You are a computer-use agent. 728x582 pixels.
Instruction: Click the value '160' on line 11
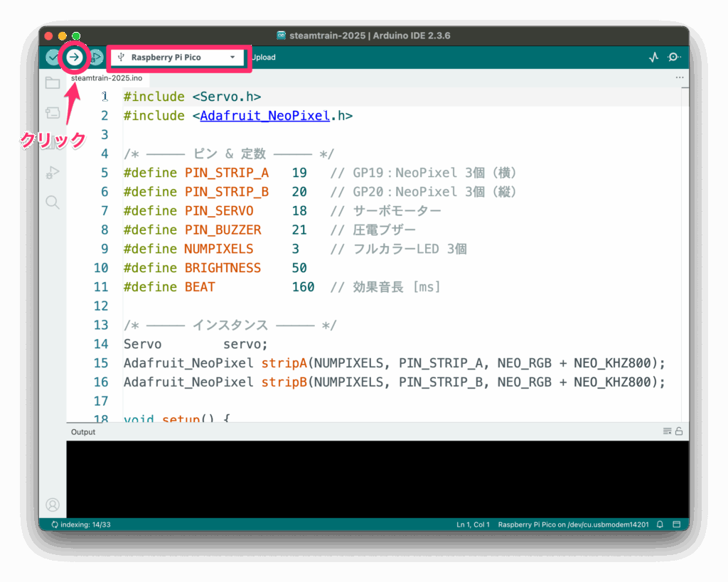pyautogui.click(x=303, y=287)
